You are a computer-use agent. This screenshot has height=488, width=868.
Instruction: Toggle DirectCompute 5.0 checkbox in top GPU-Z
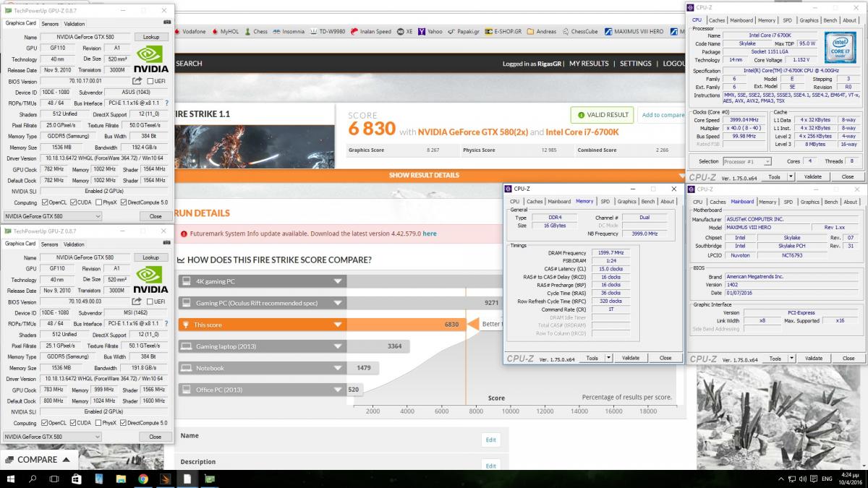point(124,202)
